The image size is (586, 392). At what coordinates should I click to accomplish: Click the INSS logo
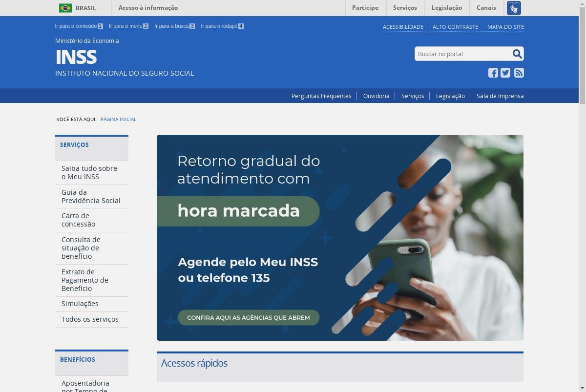(x=76, y=57)
